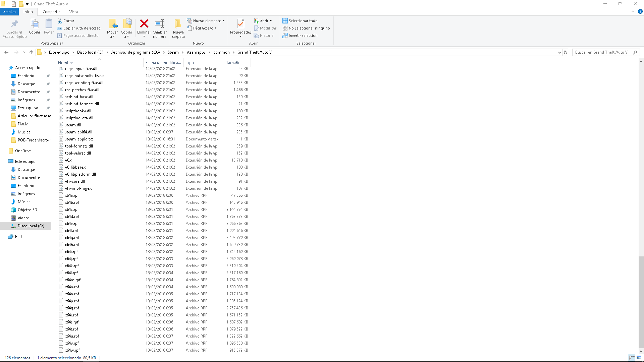This screenshot has height=362, width=644.
Task: Click the Cambiar nombre rename icon
Action: [160, 24]
